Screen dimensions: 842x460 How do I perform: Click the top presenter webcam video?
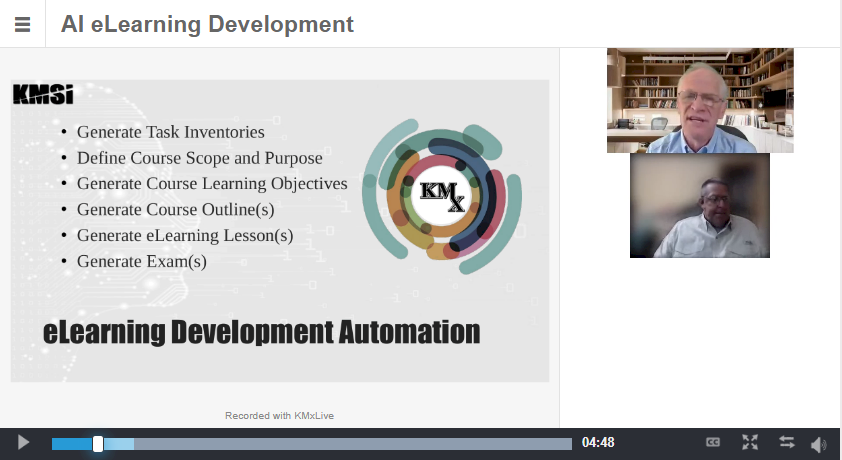pyautogui.click(x=700, y=100)
